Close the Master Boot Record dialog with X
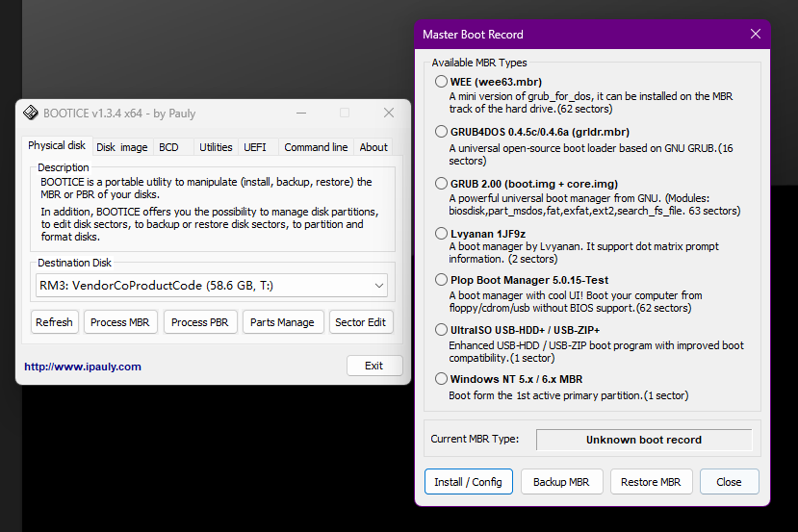The width and height of the screenshot is (798, 532). (756, 34)
